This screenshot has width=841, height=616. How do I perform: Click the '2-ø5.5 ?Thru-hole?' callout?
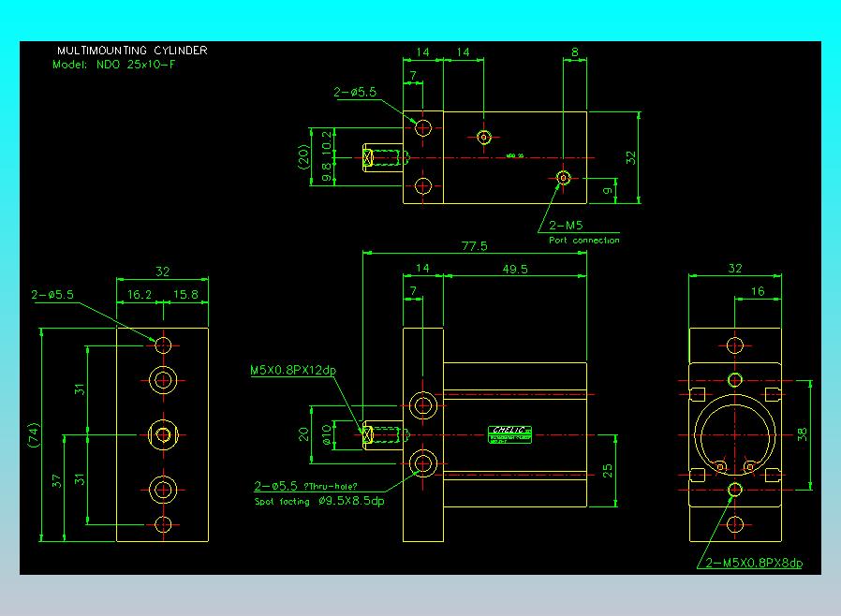305,486
